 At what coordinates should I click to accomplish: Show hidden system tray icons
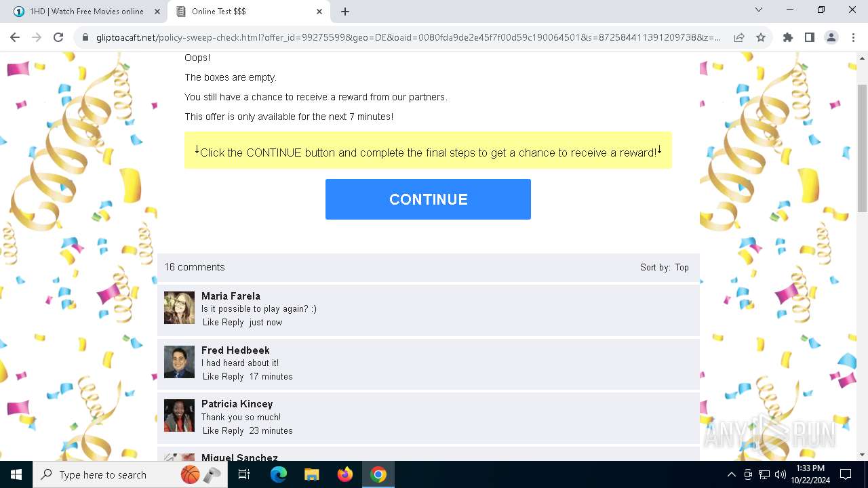(731, 474)
